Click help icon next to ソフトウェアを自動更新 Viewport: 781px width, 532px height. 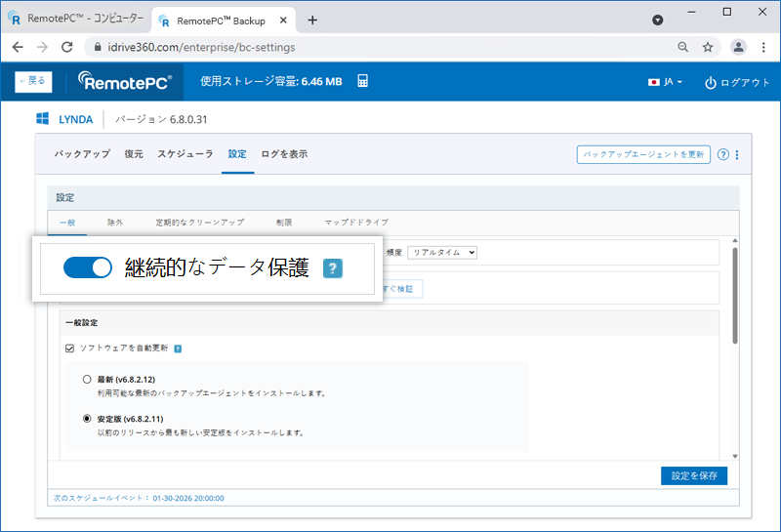coord(178,348)
